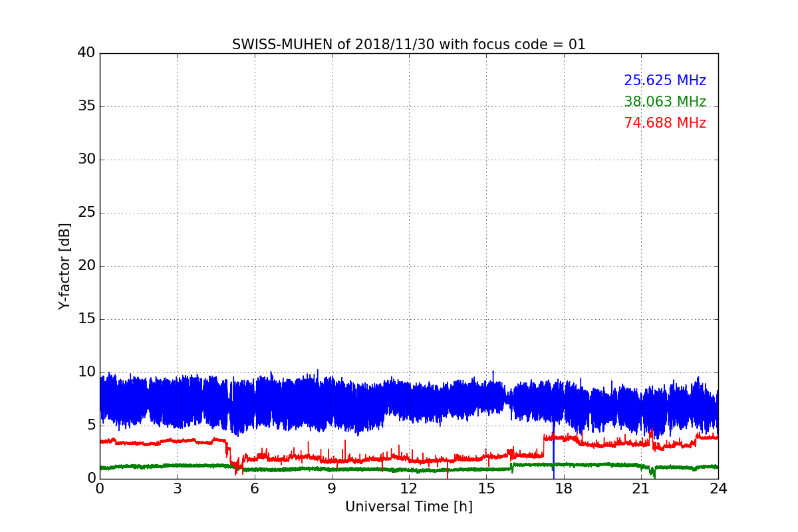Image resolution: width=798 pixels, height=532 pixels.
Task: Click y-axis tick label 40
Action: click(86, 53)
